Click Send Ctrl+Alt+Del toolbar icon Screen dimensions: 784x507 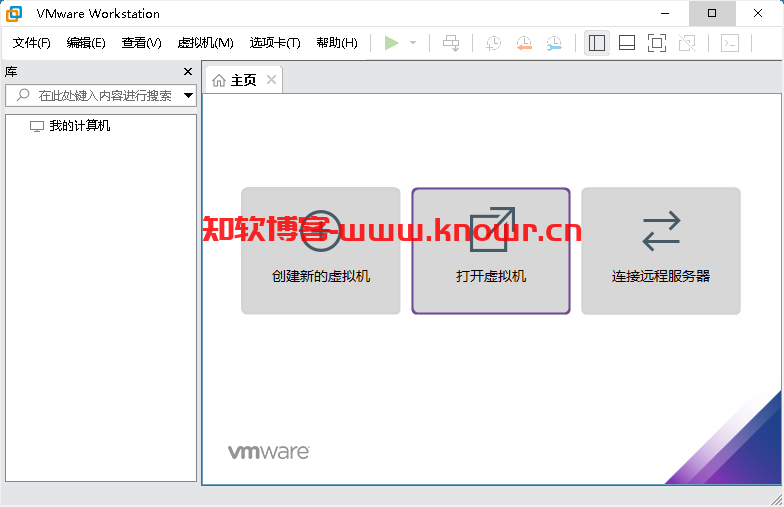pyautogui.click(x=451, y=43)
